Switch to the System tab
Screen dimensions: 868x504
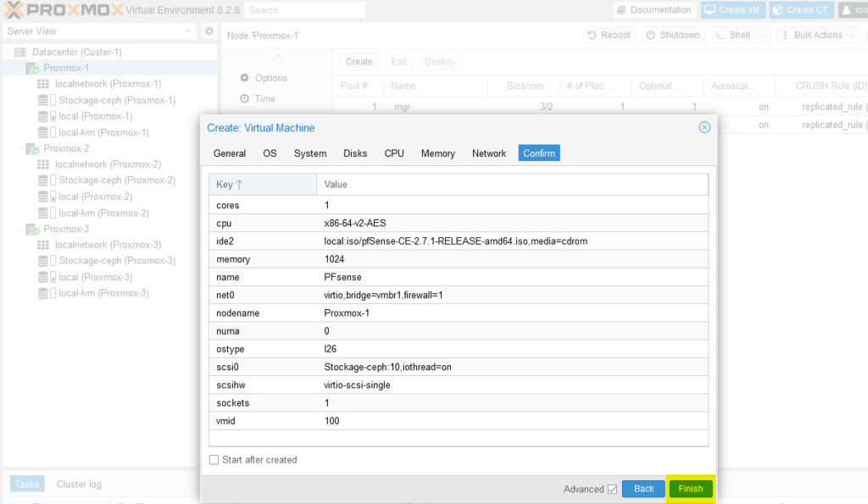click(310, 153)
